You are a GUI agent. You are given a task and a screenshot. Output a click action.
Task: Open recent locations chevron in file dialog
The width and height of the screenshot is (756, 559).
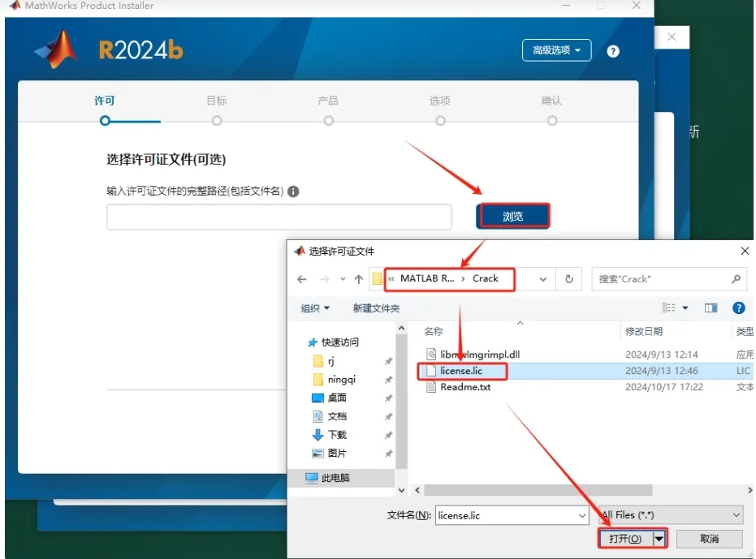pos(343,279)
